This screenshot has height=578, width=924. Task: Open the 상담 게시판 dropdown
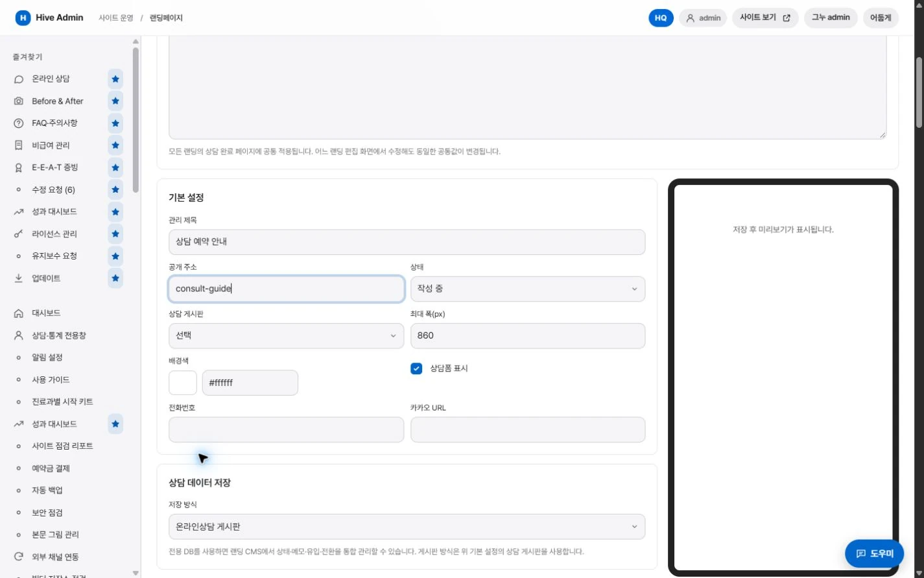[x=286, y=336]
